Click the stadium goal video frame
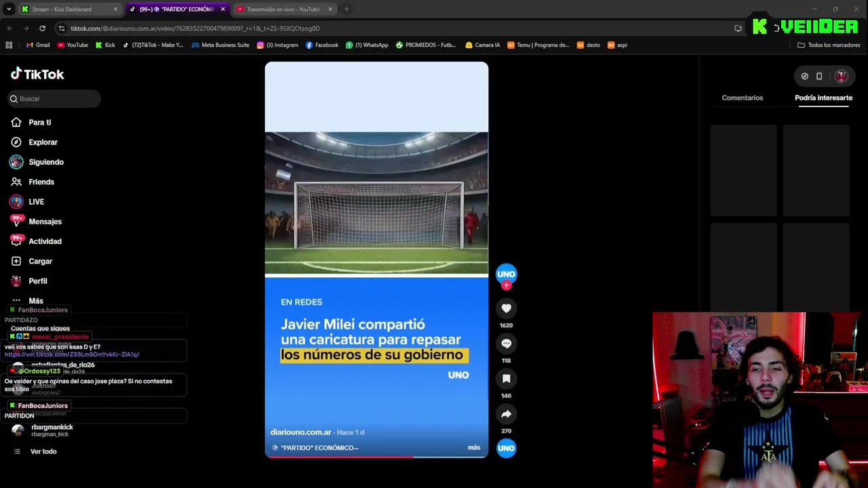Viewport: 868px width, 488px height. coord(376,203)
